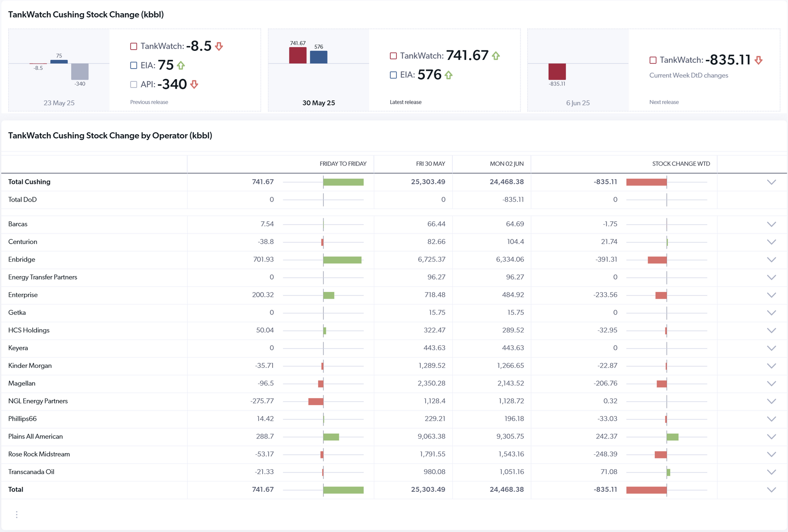This screenshot has height=532, width=788.
Task: Click the 576 blue bar in 30 May chart
Action: [x=318, y=57]
